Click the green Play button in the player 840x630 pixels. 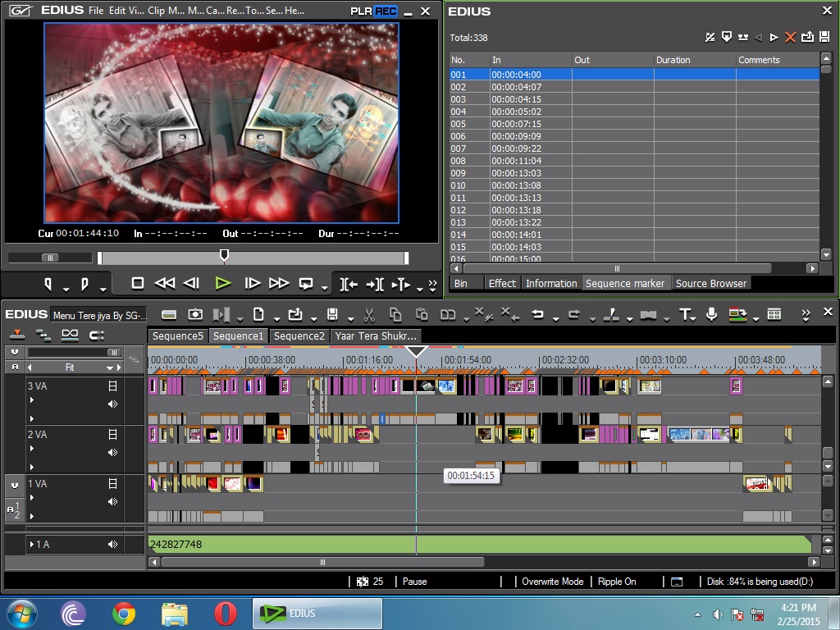coord(223,283)
